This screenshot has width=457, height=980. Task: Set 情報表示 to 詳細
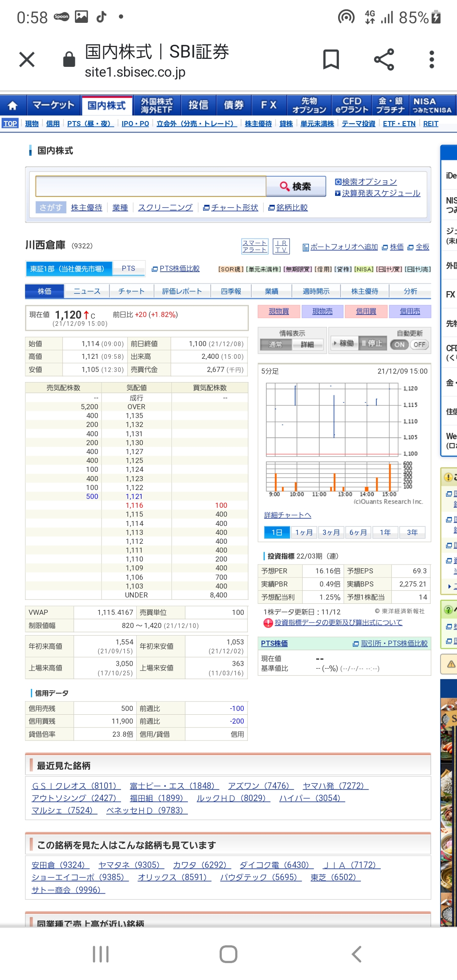[308, 344]
